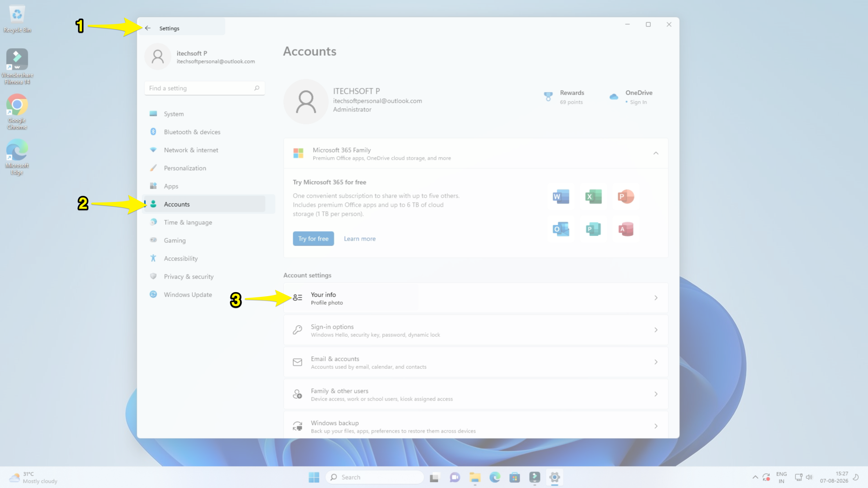Collapse the Microsoft 365 Family section
This screenshot has height=488, width=868.
(656, 153)
